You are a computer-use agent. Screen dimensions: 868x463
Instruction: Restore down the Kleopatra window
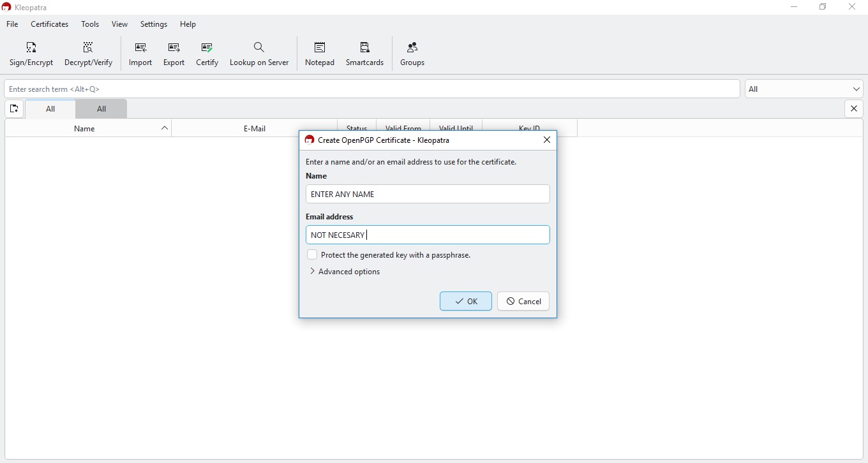[823, 7]
